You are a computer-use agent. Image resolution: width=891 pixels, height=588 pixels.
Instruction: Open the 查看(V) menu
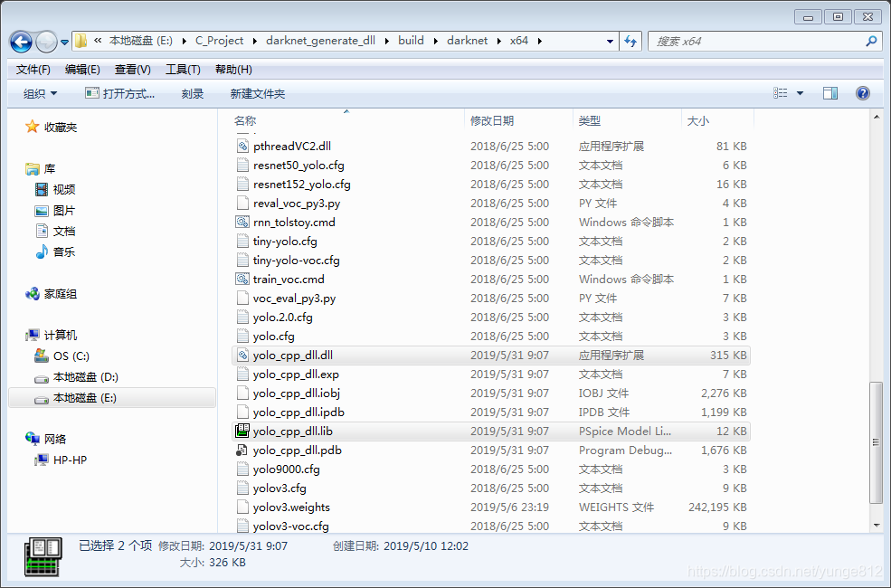point(132,70)
